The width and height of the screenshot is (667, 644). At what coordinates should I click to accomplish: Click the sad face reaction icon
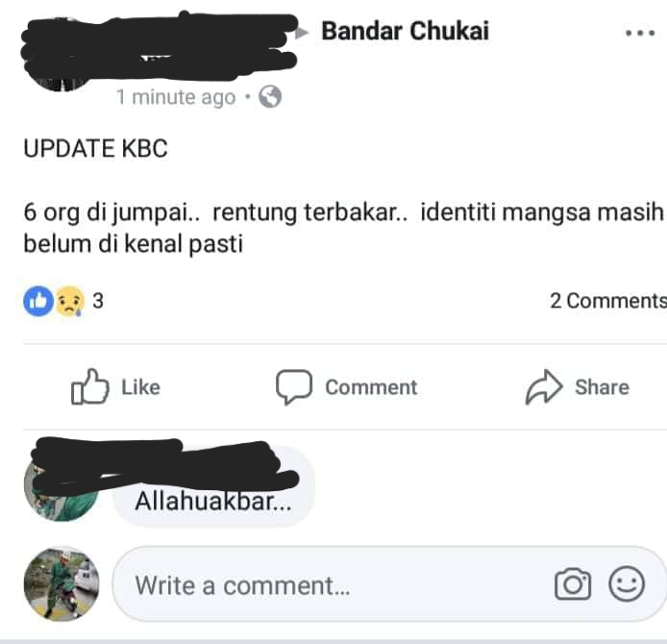pyautogui.click(x=70, y=301)
